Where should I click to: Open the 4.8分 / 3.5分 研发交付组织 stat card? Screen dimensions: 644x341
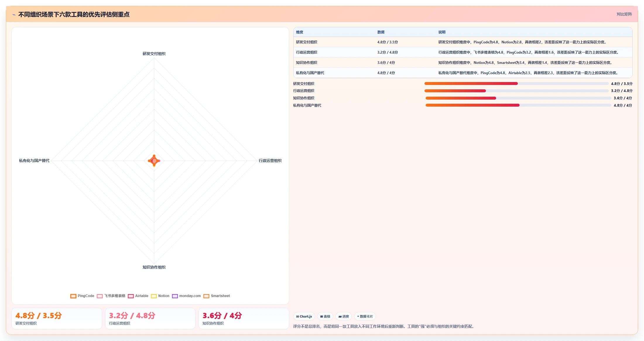coord(57,318)
